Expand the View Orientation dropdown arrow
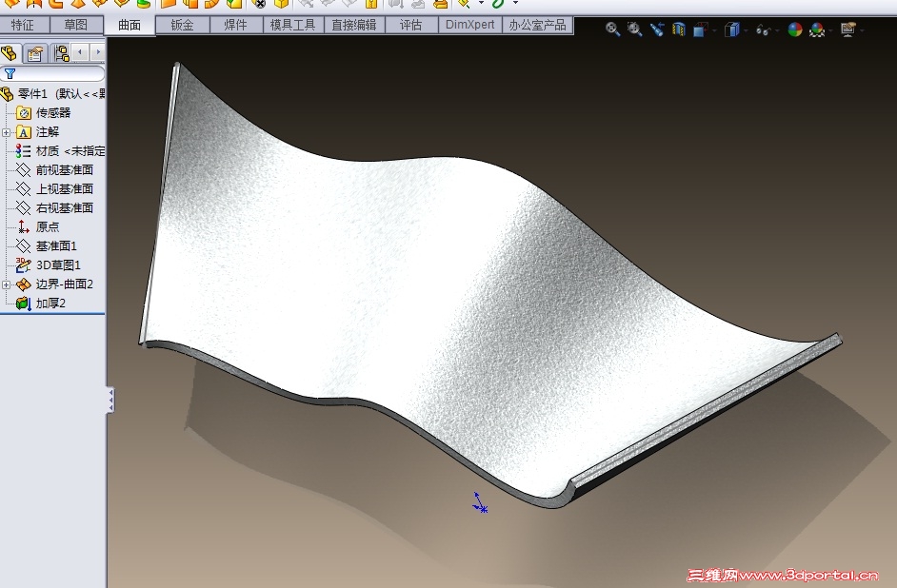This screenshot has height=588, width=897. pyautogui.click(x=714, y=30)
